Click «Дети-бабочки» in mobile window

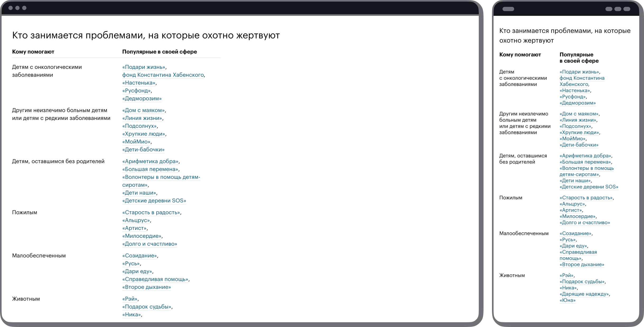click(579, 145)
